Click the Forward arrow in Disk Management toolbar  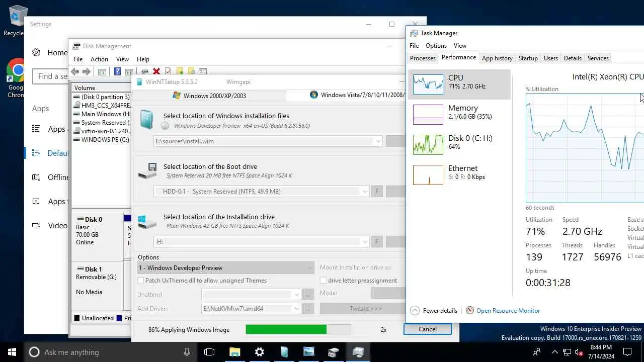pos(86,71)
